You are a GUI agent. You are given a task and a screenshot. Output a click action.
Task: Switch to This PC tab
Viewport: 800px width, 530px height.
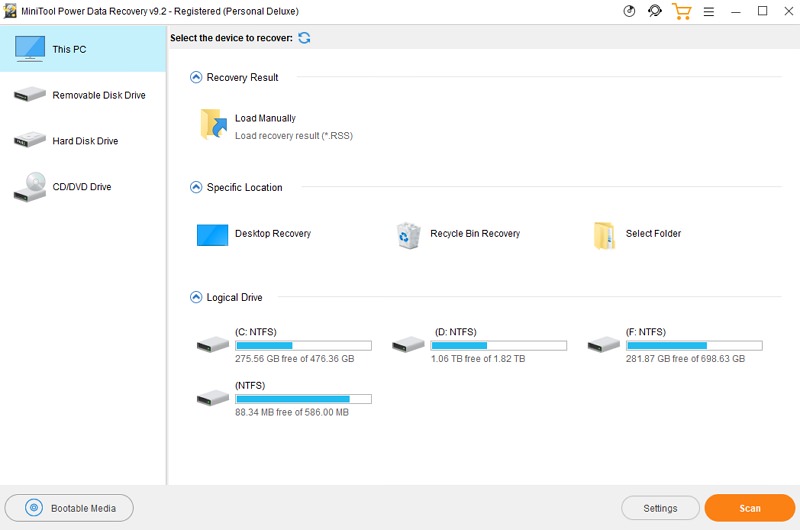tap(83, 49)
